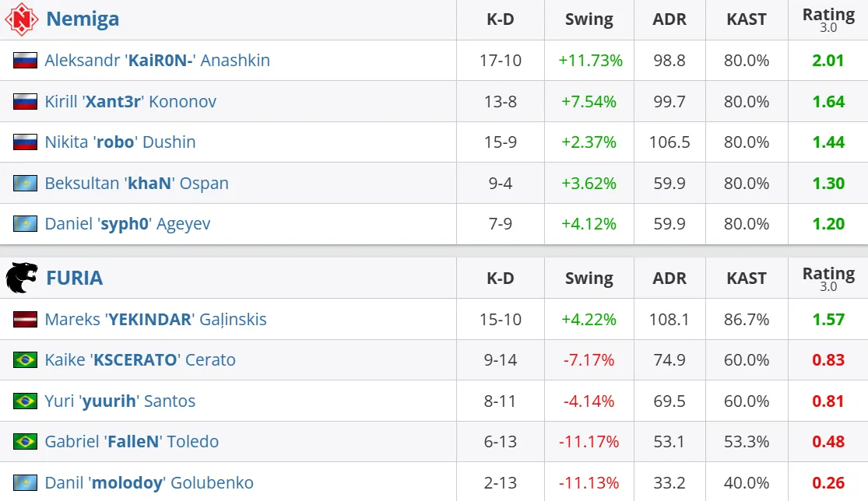Click the Kazakhstan flag beside molodoy
Viewport: 868px width, 501px height.
[25, 483]
